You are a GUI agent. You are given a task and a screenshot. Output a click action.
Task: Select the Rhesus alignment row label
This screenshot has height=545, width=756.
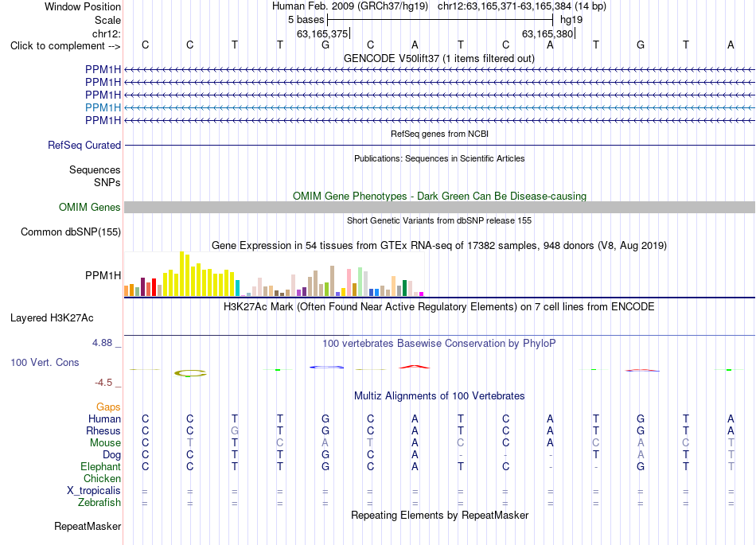(103, 430)
